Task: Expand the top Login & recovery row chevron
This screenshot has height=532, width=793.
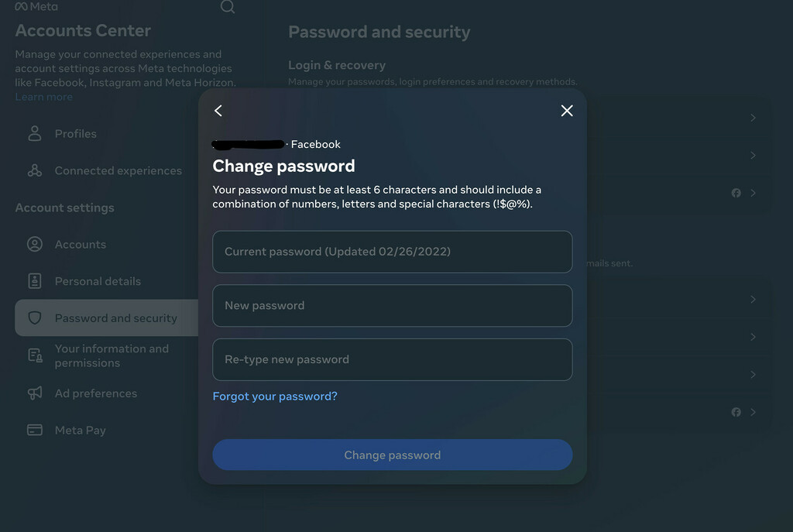Action: 751,118
